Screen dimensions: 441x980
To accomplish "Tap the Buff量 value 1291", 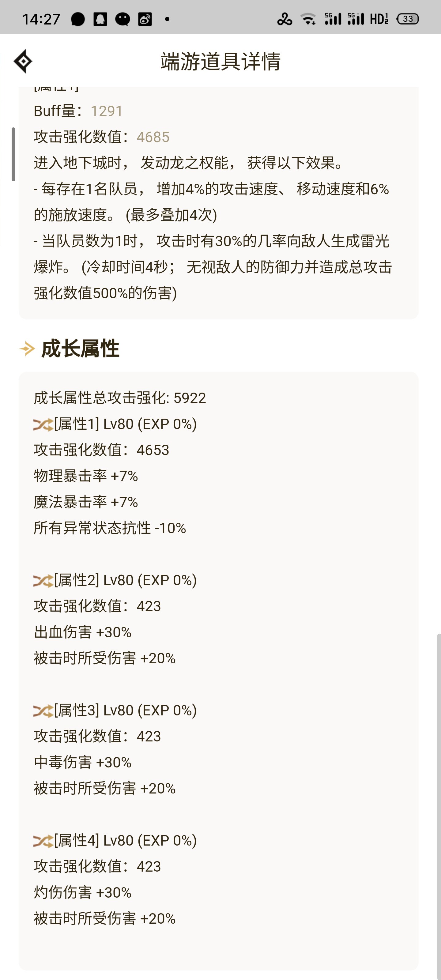I will (107, 111).
